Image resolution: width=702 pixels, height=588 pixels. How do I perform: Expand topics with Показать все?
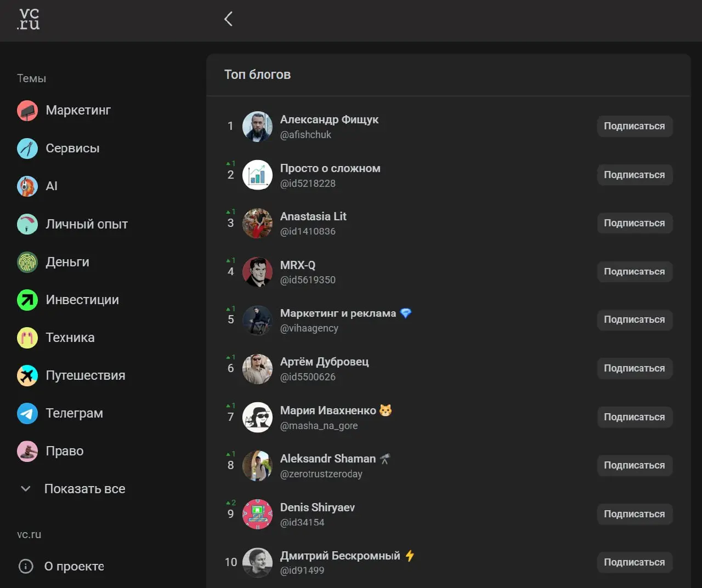84,489
